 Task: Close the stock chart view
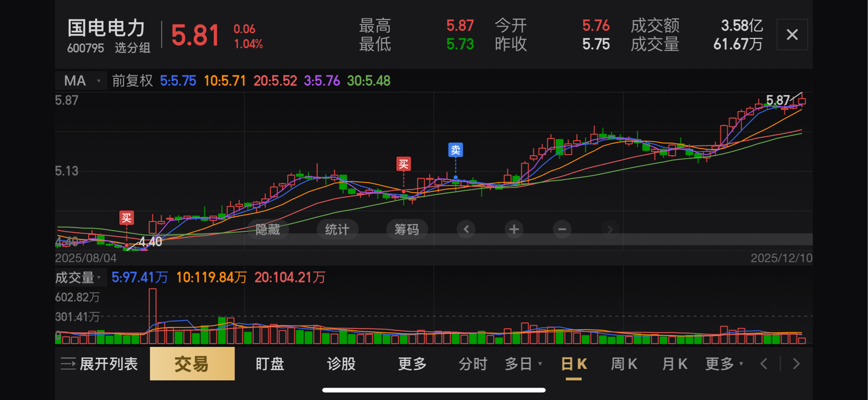pos(792,35)
